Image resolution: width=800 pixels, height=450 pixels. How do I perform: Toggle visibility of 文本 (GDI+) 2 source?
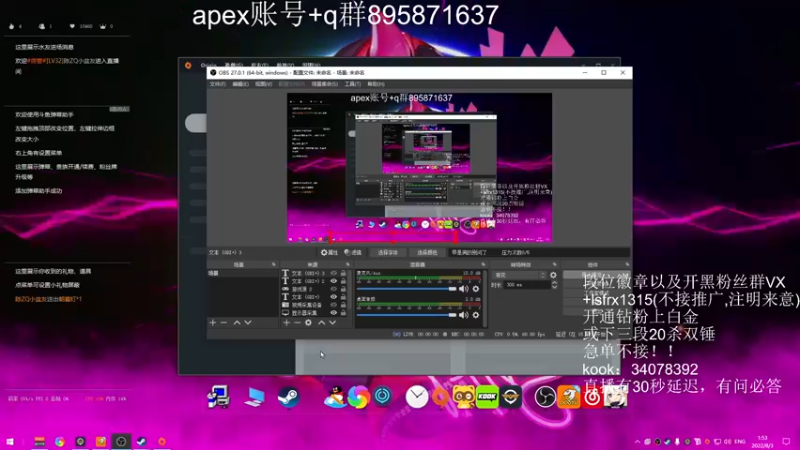click(x=334, y=281)
